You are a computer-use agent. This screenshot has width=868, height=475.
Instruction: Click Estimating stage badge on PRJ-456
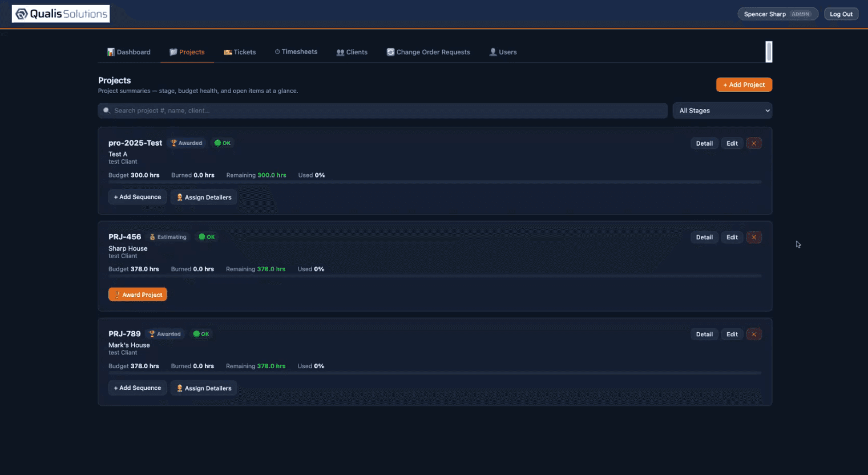click(168, 237)
